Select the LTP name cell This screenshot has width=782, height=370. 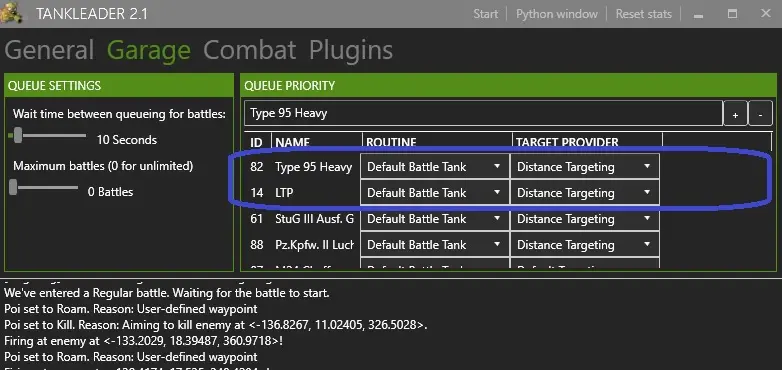pos(284,192)
